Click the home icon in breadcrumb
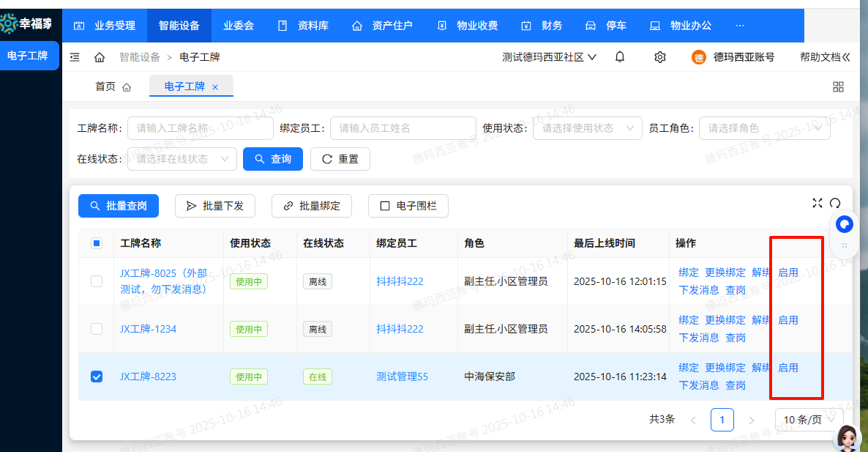The image size is (868, 452). coord(100,57)
